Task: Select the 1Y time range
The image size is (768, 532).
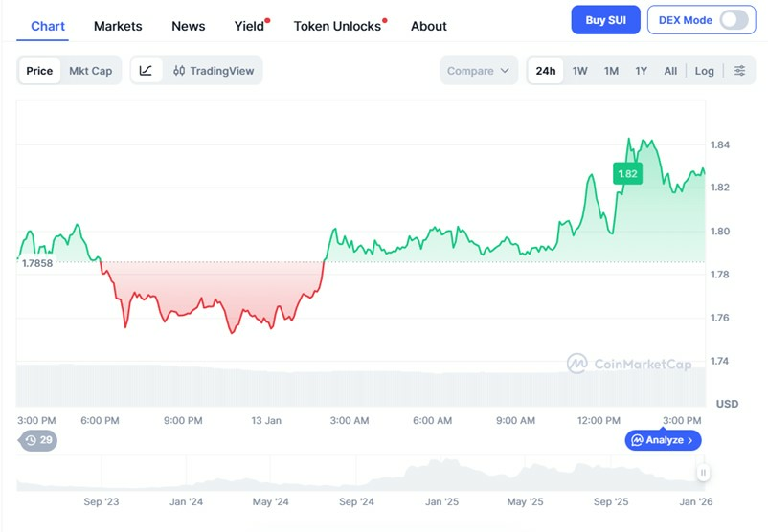Action: [x=641, y=71]
